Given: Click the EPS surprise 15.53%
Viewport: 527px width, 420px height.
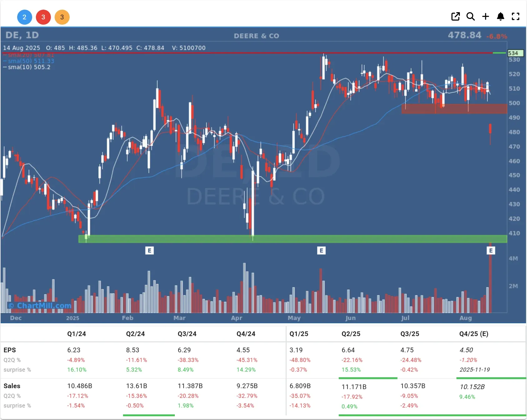Looking at the screenshot, I should (351, 370).
